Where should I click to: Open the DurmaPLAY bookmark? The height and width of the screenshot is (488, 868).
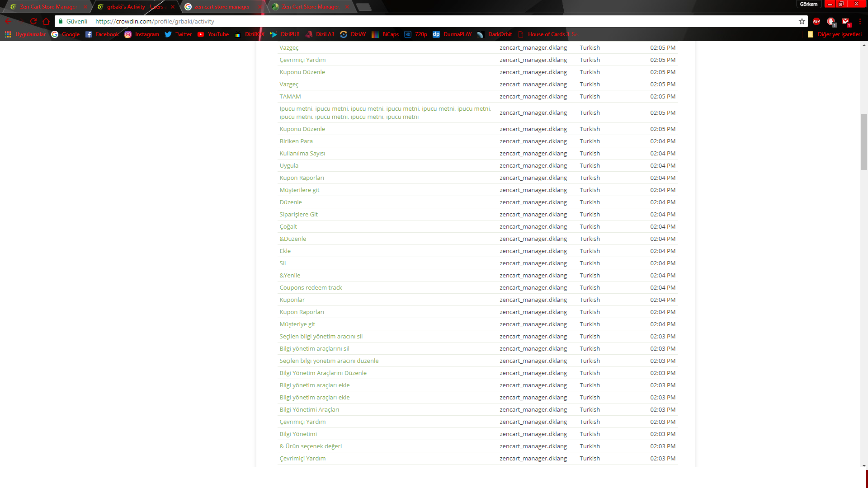452,34
